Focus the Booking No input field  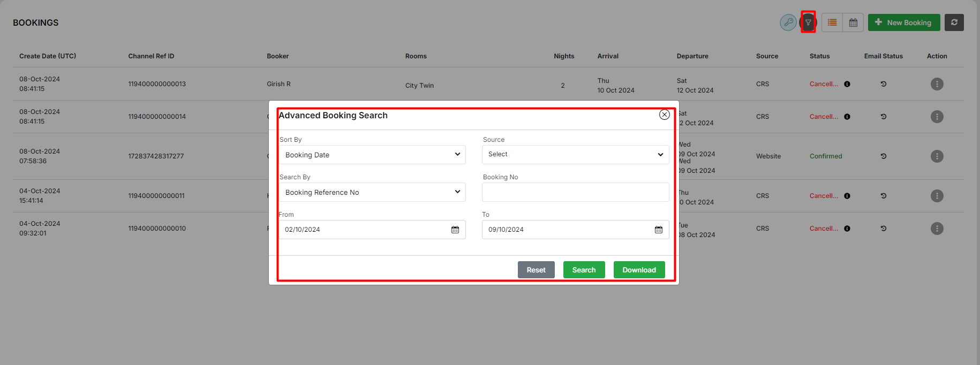[x=575, y=192]
